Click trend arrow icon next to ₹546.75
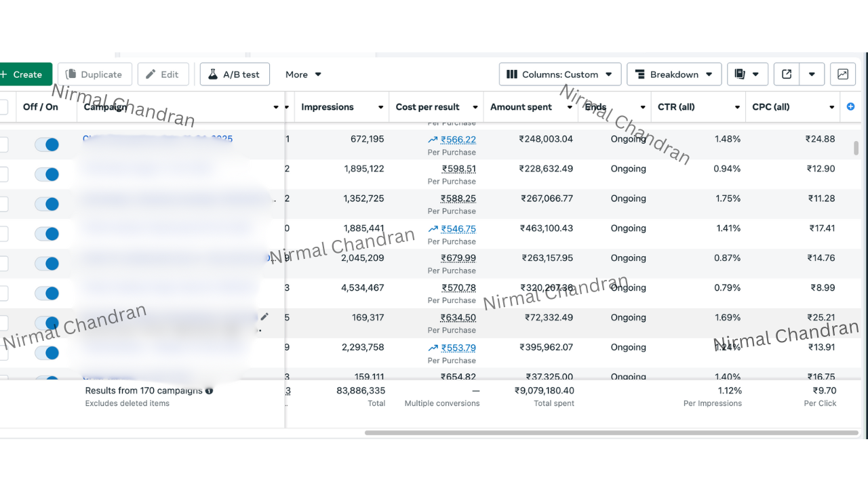This screenshot has width=868, height=488. click(433, 229)
